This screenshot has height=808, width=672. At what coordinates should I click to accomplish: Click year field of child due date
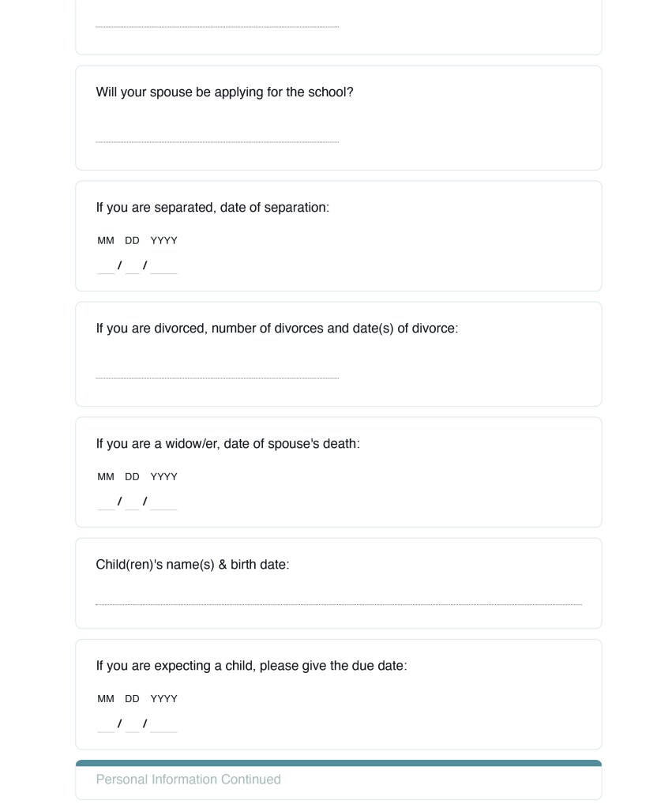[163, 723]
